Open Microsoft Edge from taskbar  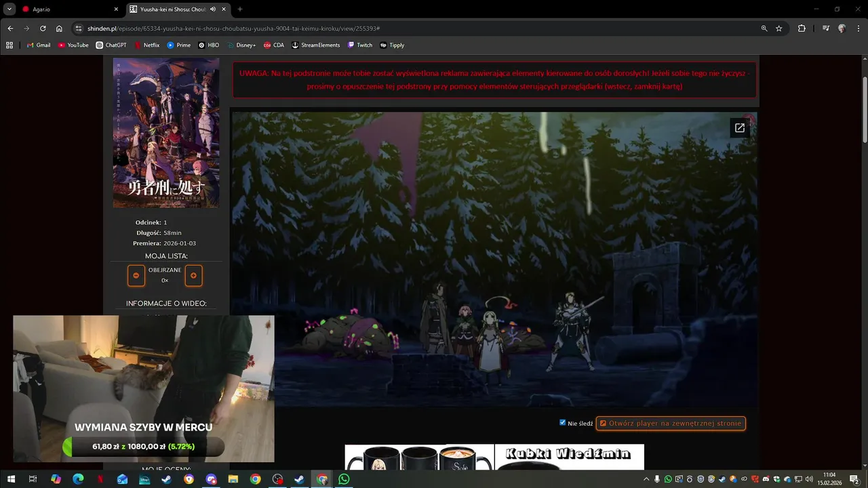click(78, 479)
